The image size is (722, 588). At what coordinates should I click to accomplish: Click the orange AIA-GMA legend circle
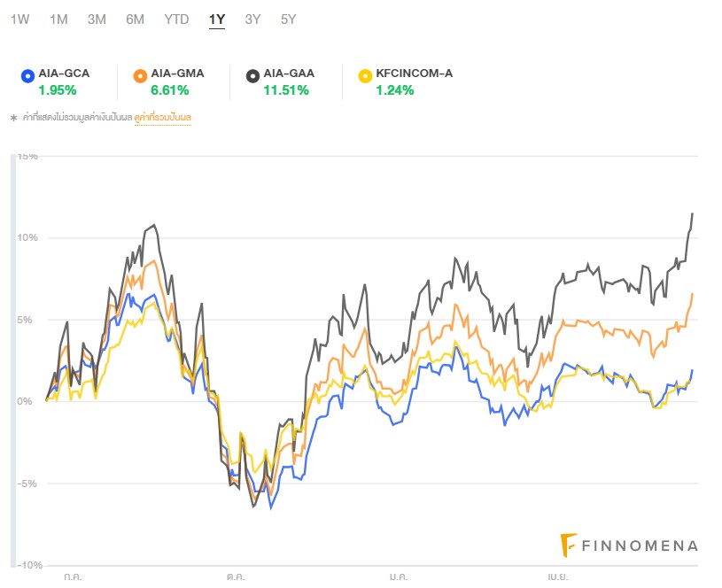tap(141, 75)
